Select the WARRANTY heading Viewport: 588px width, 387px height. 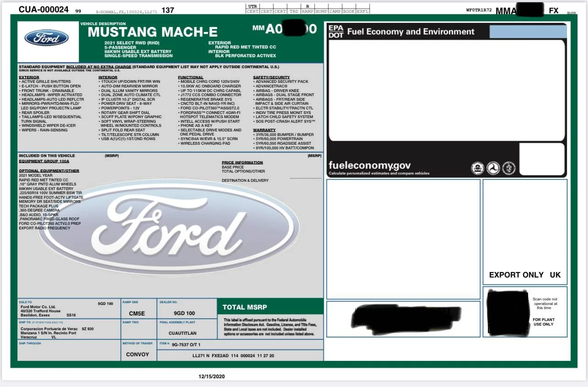264,130
